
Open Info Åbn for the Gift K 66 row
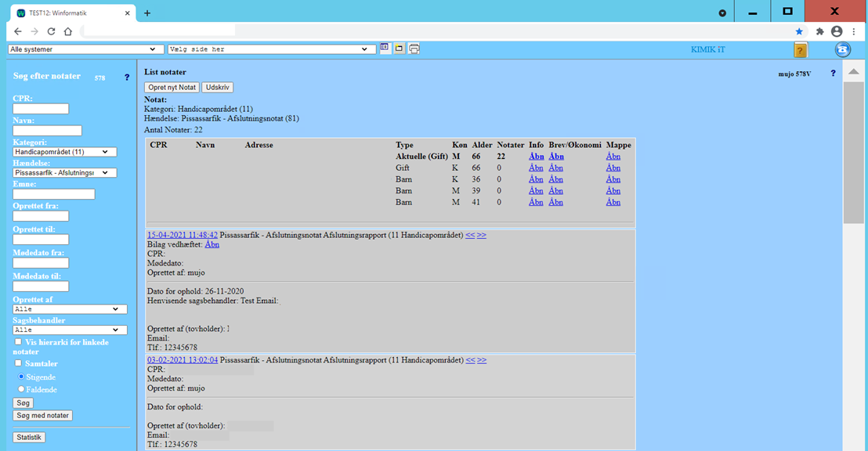click(x=536, y=168)
